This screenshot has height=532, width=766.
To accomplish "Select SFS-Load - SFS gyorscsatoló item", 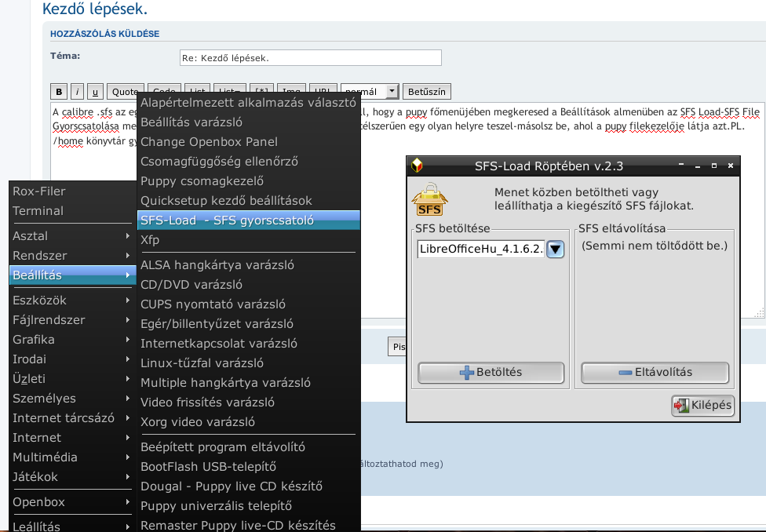I will click(x=249, y=220).
